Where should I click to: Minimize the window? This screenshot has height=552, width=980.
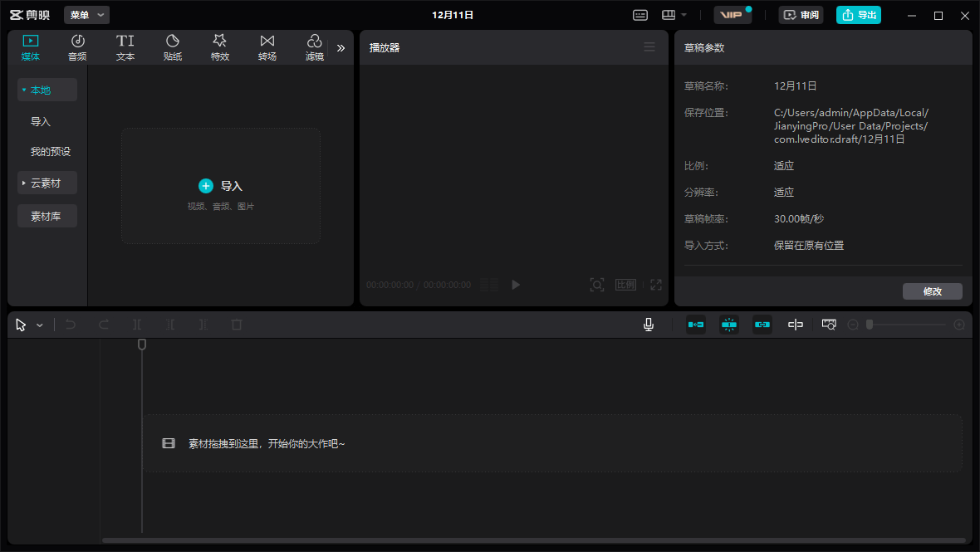912,16
